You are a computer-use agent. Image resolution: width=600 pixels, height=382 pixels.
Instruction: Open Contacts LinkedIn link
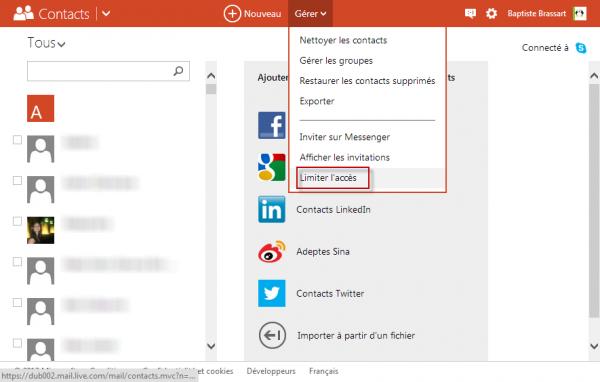[333, 210]
